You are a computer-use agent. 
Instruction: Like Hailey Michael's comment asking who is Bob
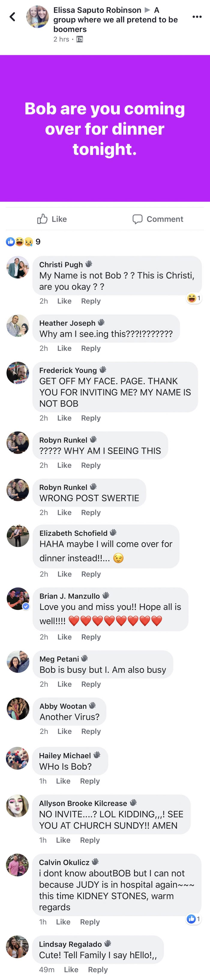click(x=63, y=781)
